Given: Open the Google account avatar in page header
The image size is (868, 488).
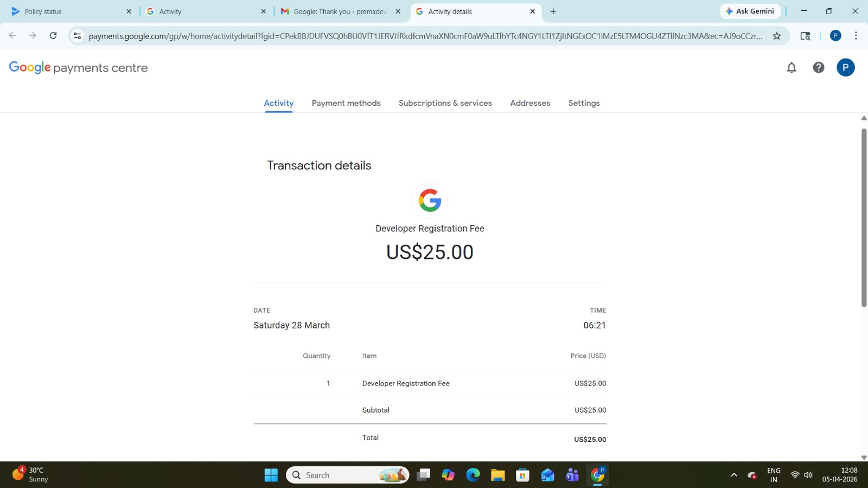Looking at the screenshot, I should point(845,67).
